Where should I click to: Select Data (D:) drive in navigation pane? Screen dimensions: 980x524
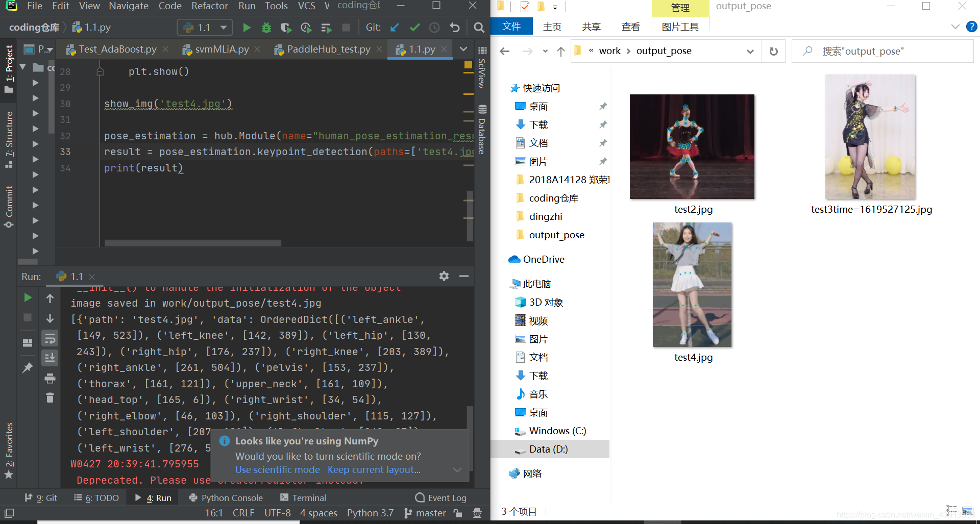tap(550, 449)
